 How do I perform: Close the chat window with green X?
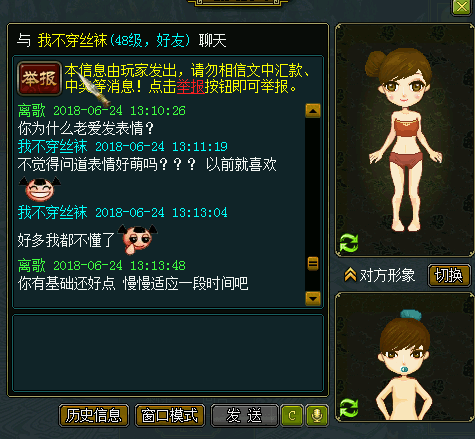(462, 7)
